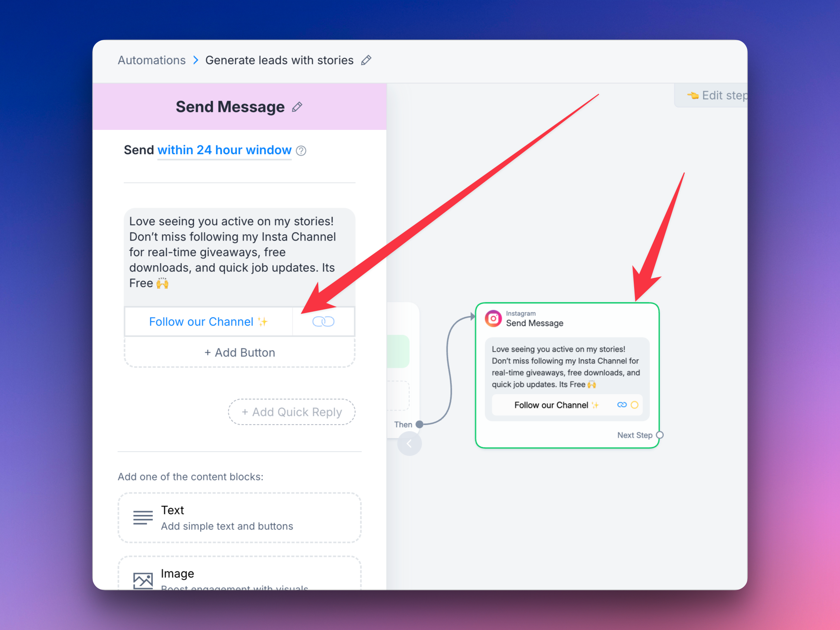Screen dimensions: 840x630
Task: Open the within 24 hour window dropdown
Action: (224, 150)
